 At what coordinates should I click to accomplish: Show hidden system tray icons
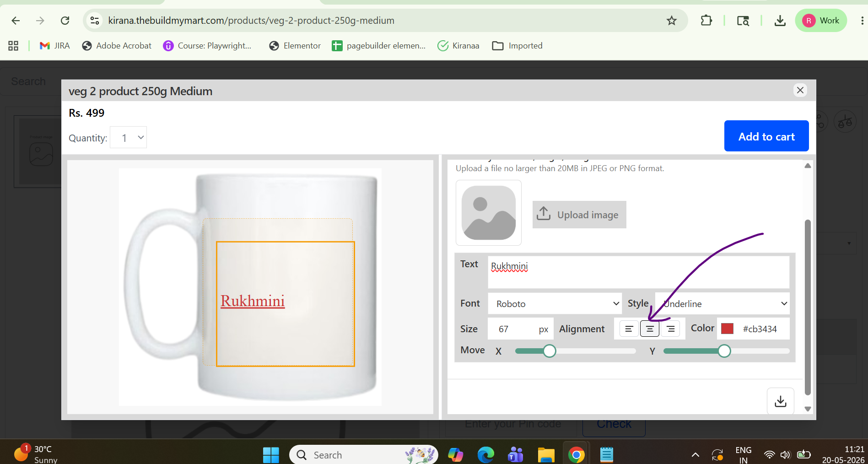[x=695, y=455]
